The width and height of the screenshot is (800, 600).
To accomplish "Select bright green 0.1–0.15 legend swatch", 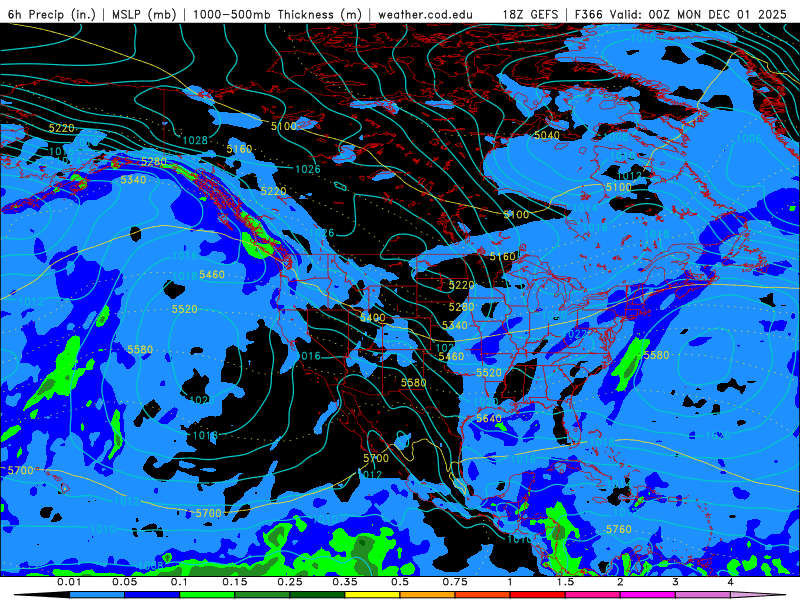I will pyautogui.click(x=207, y=595).
